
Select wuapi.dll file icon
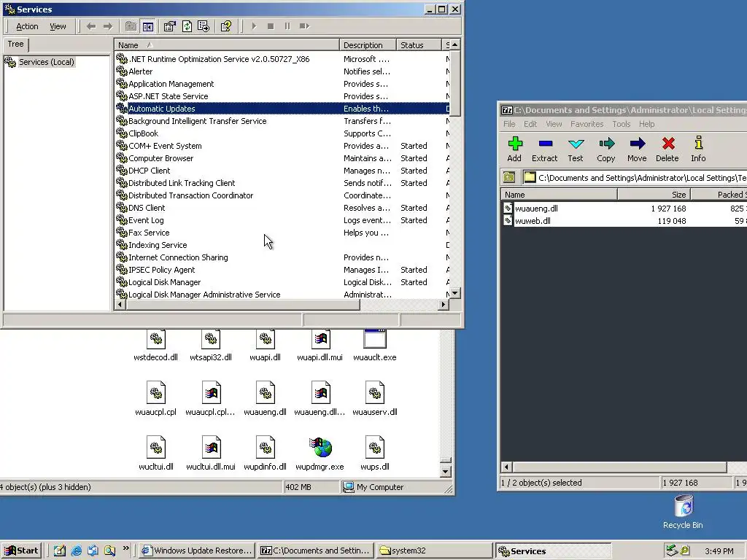[265, 345]
